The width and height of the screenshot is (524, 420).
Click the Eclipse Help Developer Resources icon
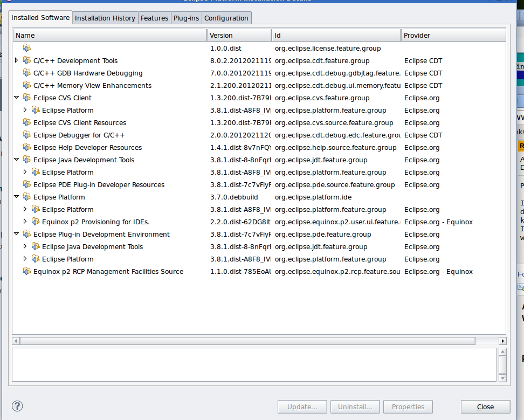pyautogui.click(x=27, y=147)
